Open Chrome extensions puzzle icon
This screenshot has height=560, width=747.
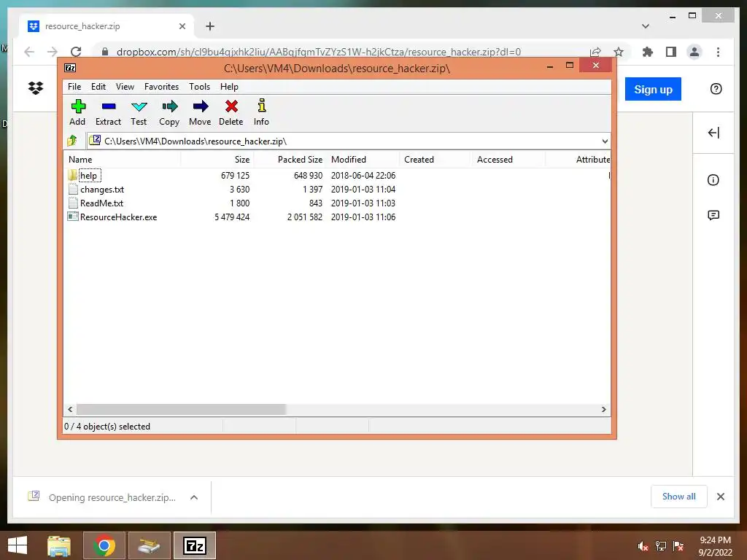pos(648,52)
